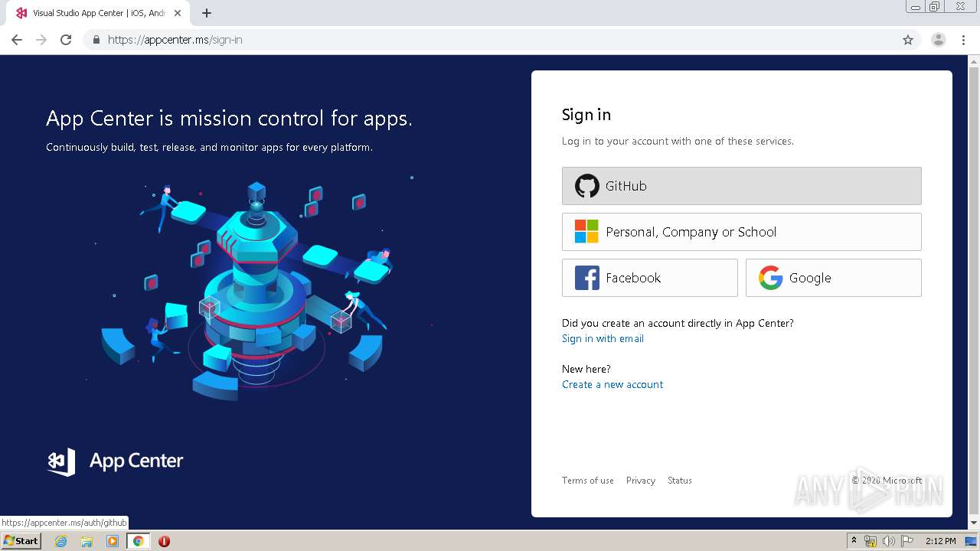Open the network tray icon
Image resolution: width=980 pixels, height=551 pixels.
(x=871, y=541)
